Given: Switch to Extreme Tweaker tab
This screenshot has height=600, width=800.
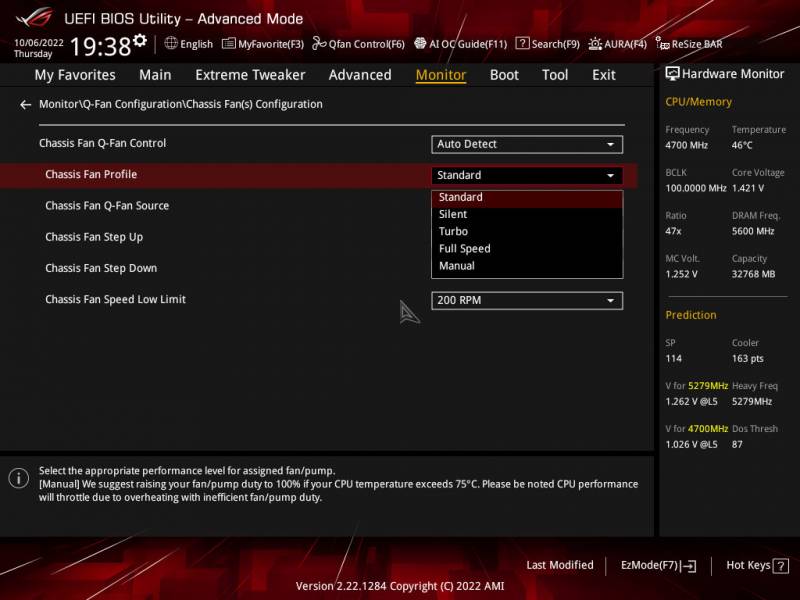Looking at the screenshot, I should pyautogui.click(x=250, y=75).
